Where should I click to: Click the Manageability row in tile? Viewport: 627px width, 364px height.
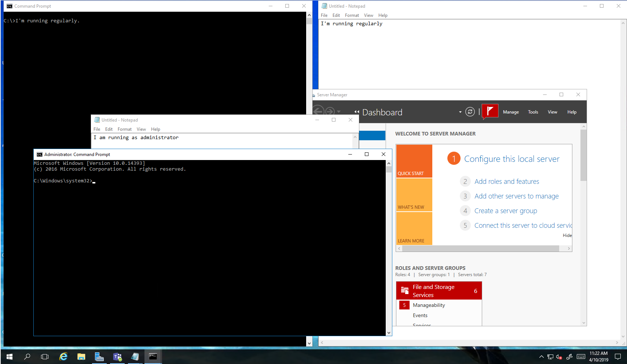point(429,305)
